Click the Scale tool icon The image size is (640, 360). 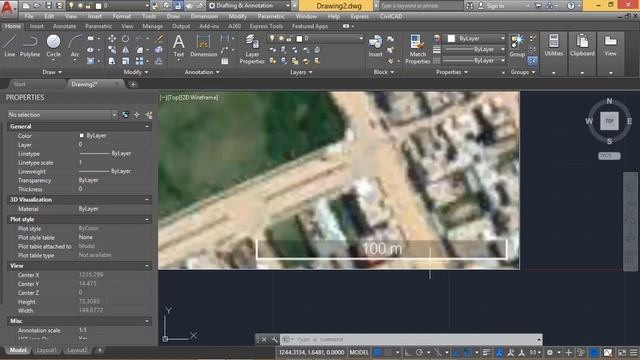(125, 61)
